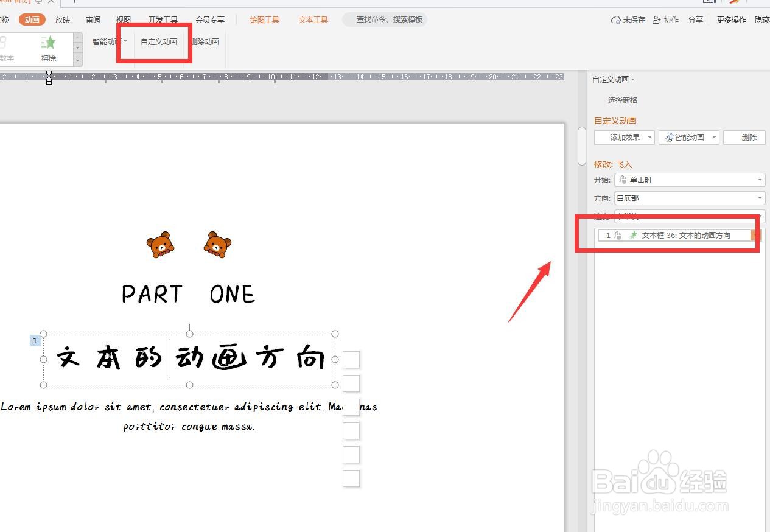Open the 速度 speed dropdown
The width and height of the screenshot is (770, 532).
[x=690, y=216]
